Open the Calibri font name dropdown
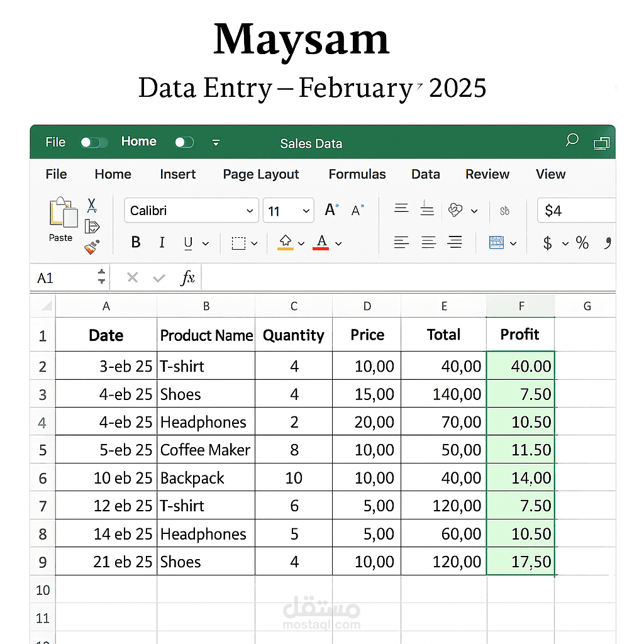Screen dimensions: 644x644 (249, 211)
